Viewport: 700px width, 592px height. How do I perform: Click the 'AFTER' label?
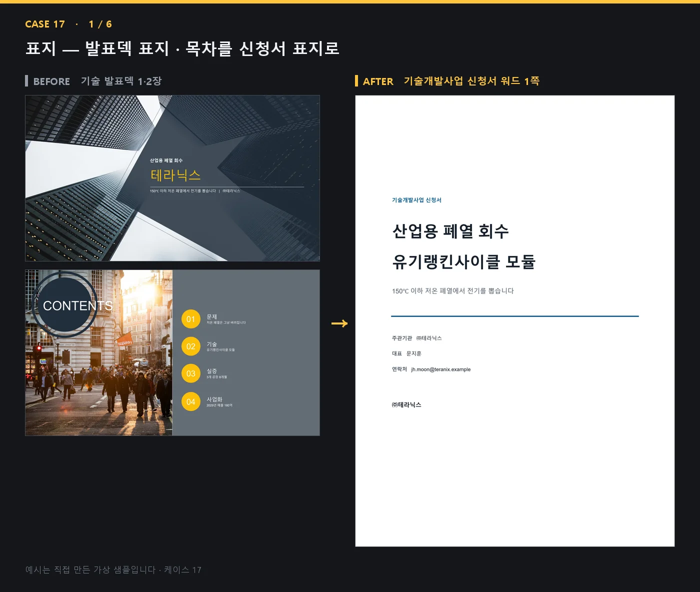[x=378, y=81]
